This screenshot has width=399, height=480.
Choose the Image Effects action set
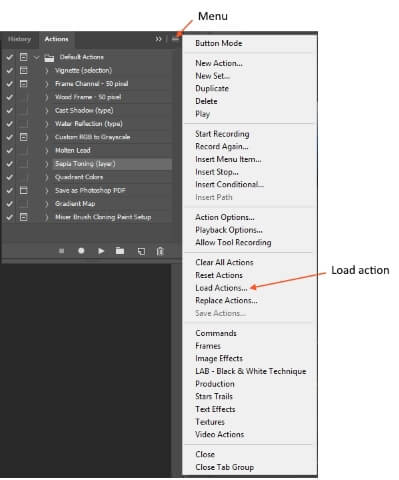click(219, 358)
